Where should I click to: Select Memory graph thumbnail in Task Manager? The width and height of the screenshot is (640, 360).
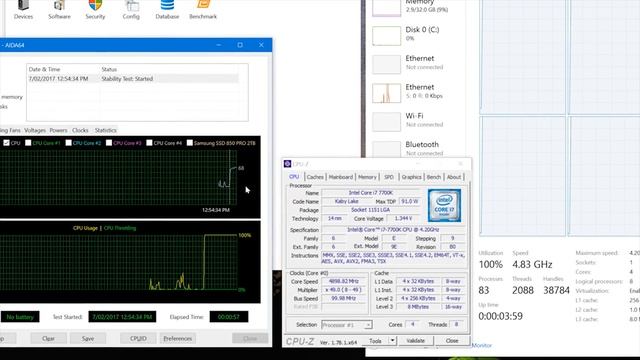coord(386,8)
